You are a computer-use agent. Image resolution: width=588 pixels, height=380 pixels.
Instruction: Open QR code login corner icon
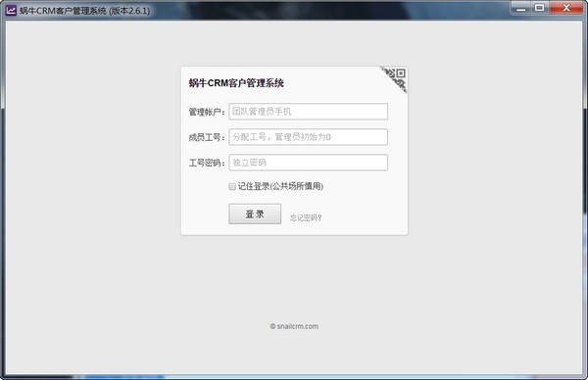[395, 78]
